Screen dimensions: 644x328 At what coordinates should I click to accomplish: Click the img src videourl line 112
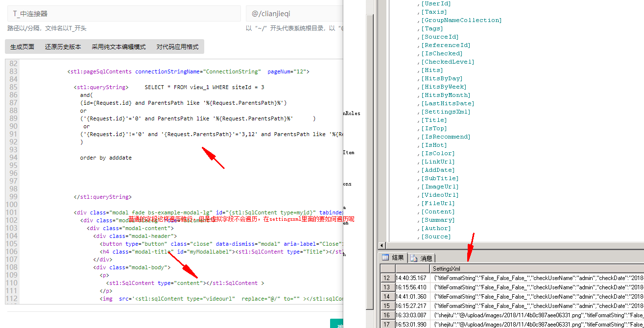click(221, 299)
